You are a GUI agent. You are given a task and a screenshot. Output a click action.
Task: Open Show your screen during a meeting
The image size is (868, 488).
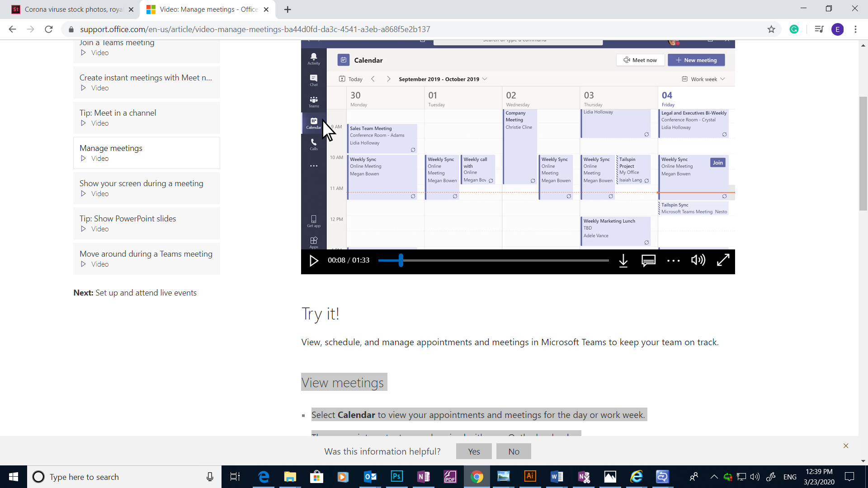(146, 188)
